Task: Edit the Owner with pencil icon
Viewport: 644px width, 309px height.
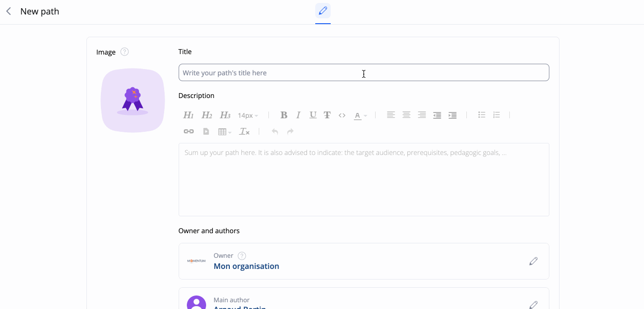Action: [533, 261]
